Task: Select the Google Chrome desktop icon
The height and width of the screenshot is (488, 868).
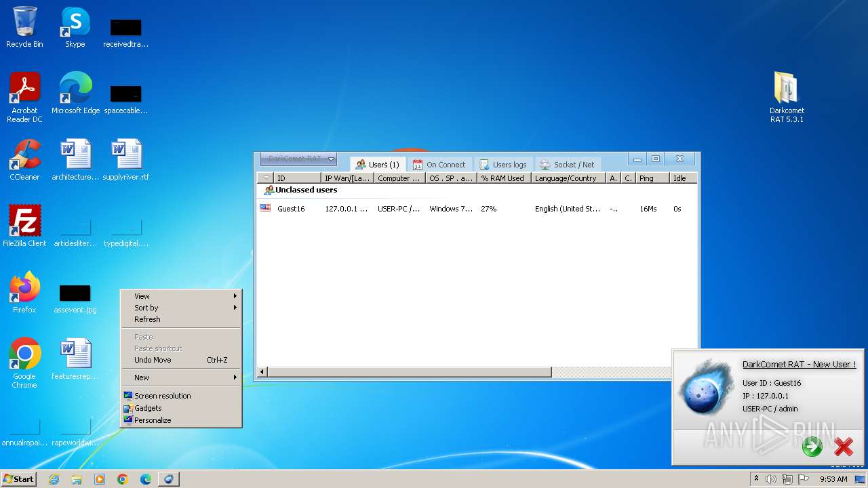Action: point(24,363)
